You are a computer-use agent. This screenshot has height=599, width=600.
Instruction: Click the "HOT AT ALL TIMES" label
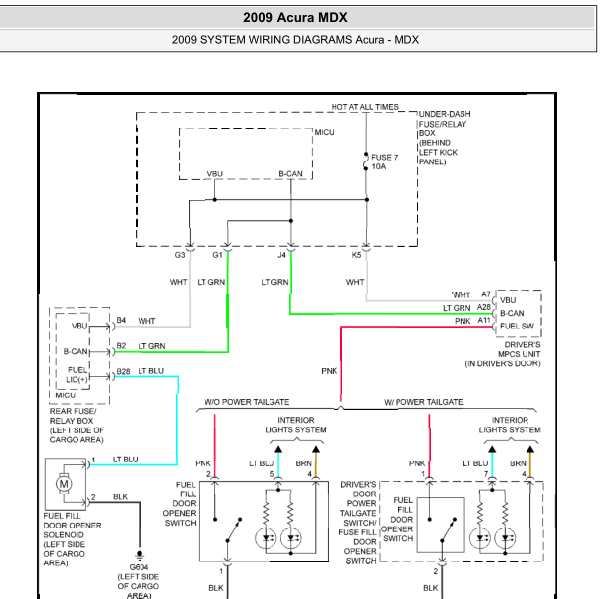click(x=365, y=107)
